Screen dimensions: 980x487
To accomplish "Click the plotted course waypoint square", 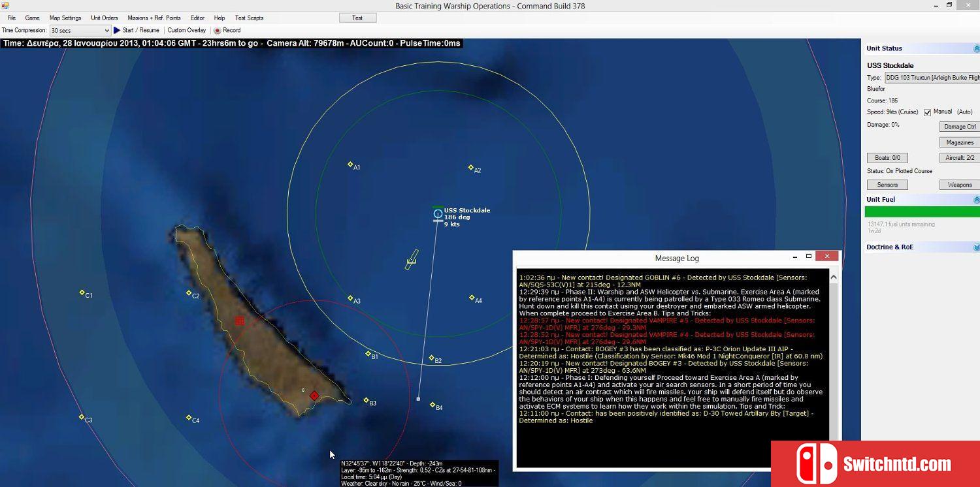I will (418, 399).
